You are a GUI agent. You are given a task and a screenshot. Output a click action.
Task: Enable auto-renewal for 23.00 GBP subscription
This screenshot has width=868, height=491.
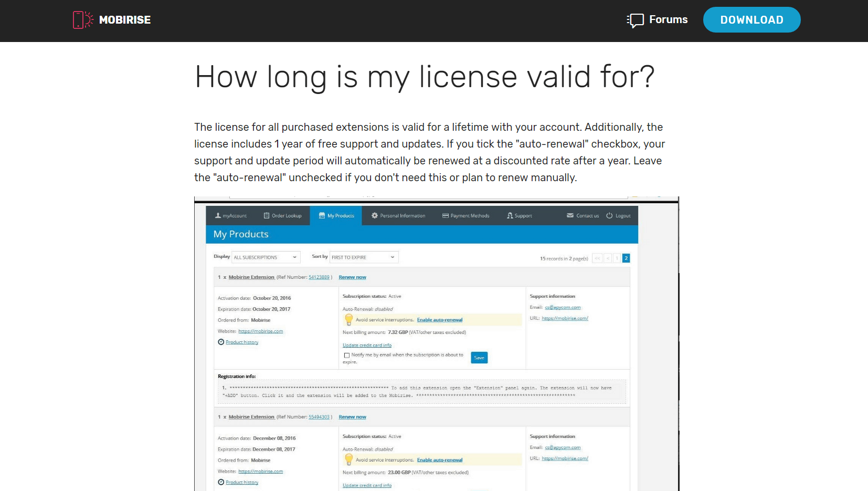click(440, 460)
